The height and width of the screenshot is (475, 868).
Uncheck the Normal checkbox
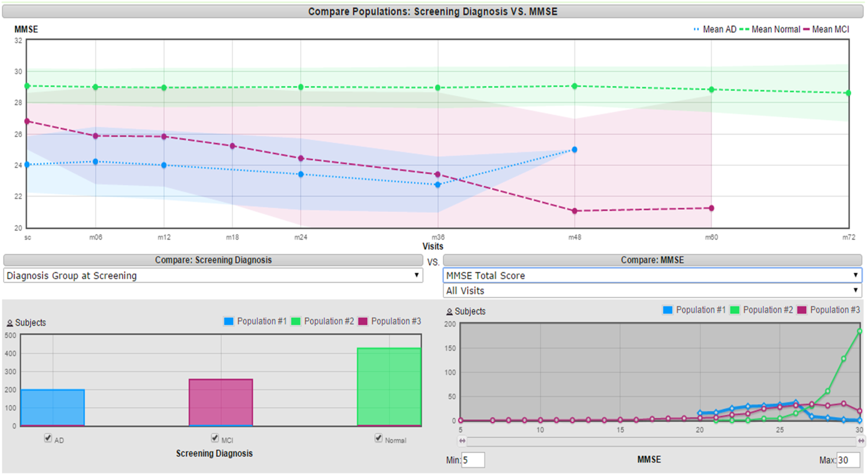click(x=378, y=438)
